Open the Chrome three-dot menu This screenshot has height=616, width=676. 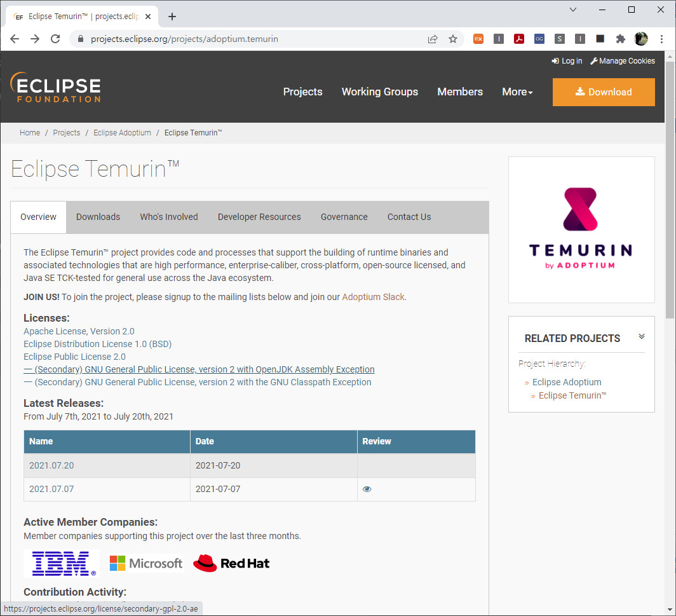(x=661, y=39)
